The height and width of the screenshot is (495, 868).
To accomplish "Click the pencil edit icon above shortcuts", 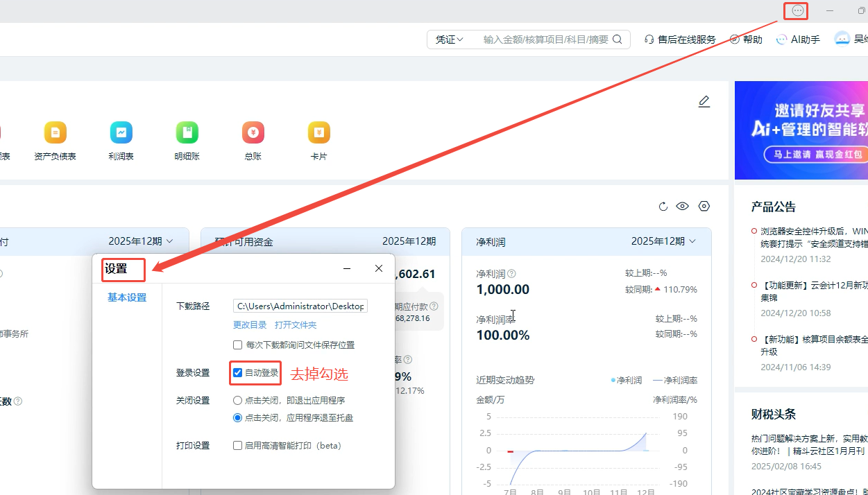I will (x=704, y=102).
